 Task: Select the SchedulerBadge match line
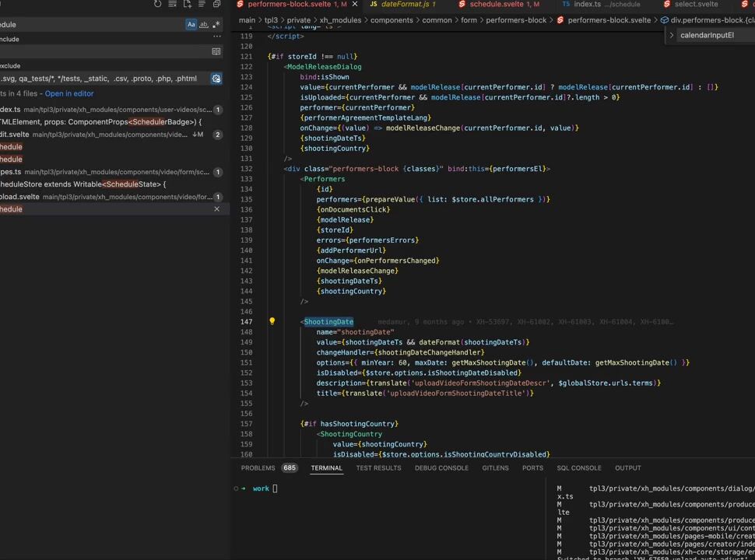point(112,122)
